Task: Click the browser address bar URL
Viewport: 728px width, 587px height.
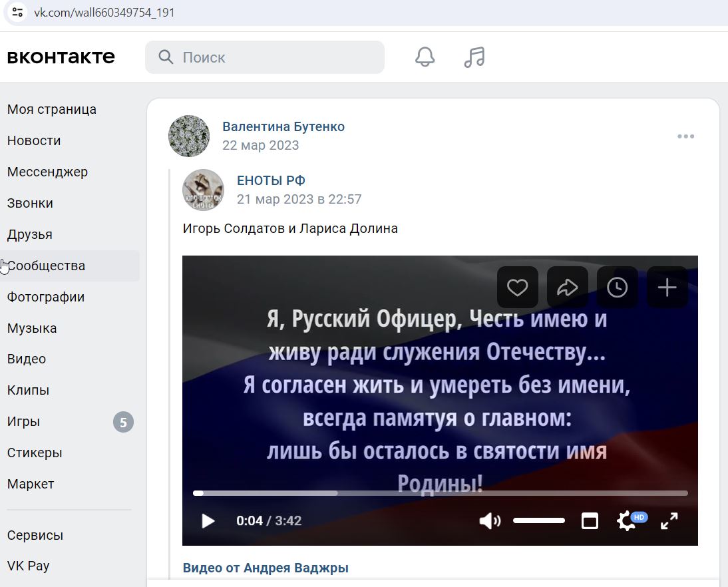Action: (x=104, y=13)
